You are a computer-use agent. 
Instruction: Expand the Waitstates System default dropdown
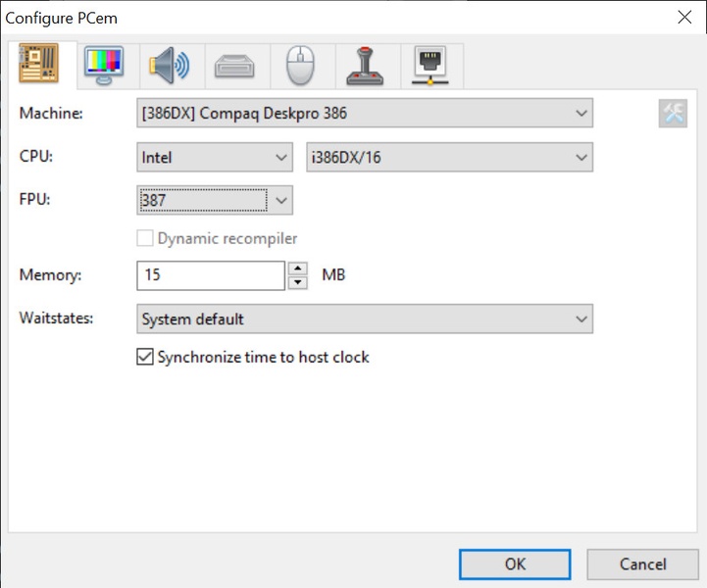pos(365,319)
